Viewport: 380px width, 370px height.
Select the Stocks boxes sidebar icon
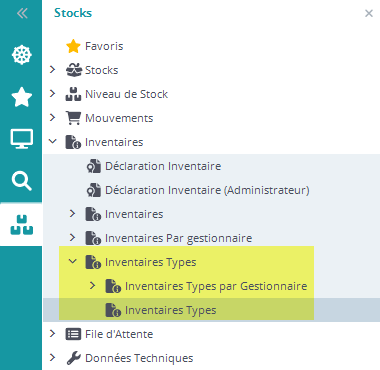pyautogui.click(x=22, y=225)
